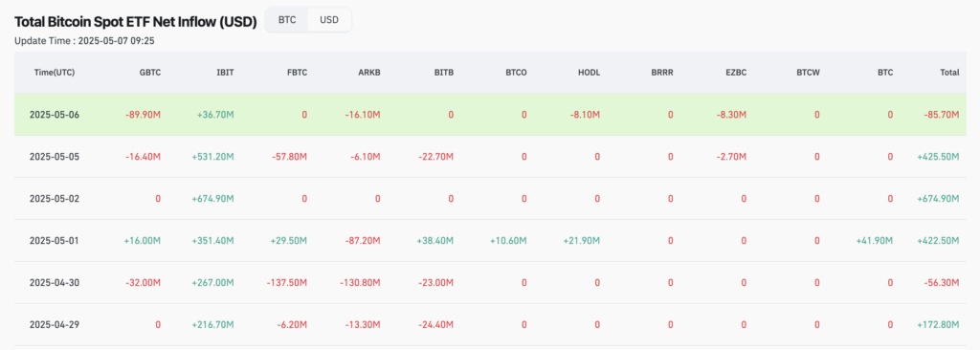Click the -85.70M total value
This screenshot has height=350, width=980.
[942, 115]
